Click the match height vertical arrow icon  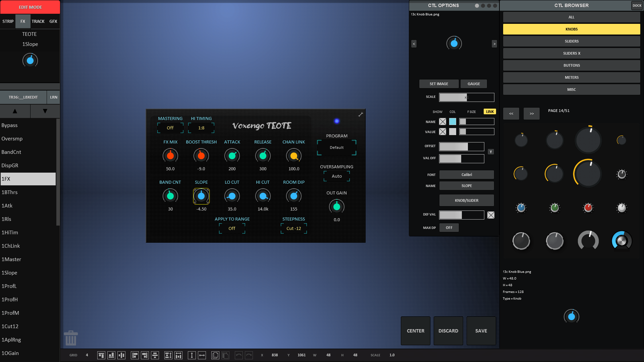[x=192, y=355]
